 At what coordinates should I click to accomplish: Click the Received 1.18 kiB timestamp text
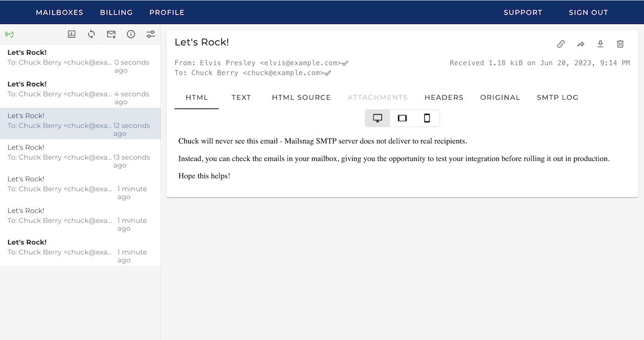[540, 63]
